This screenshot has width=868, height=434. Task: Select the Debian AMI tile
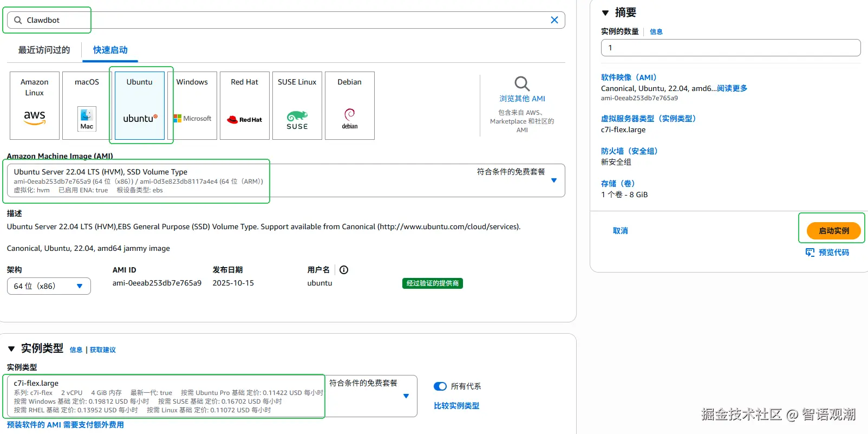[x=350, y=106]
